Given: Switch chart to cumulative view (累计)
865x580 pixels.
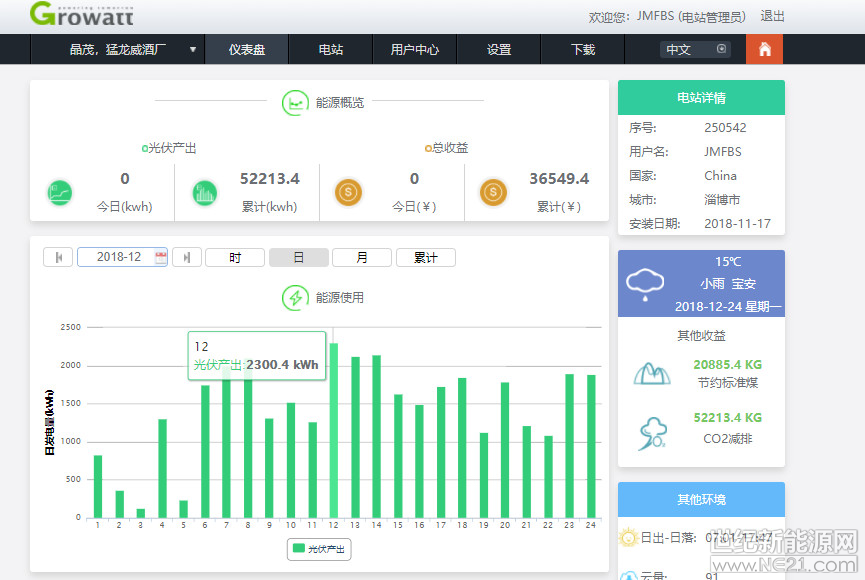Looking at the screenshot, I should point(425,258).
